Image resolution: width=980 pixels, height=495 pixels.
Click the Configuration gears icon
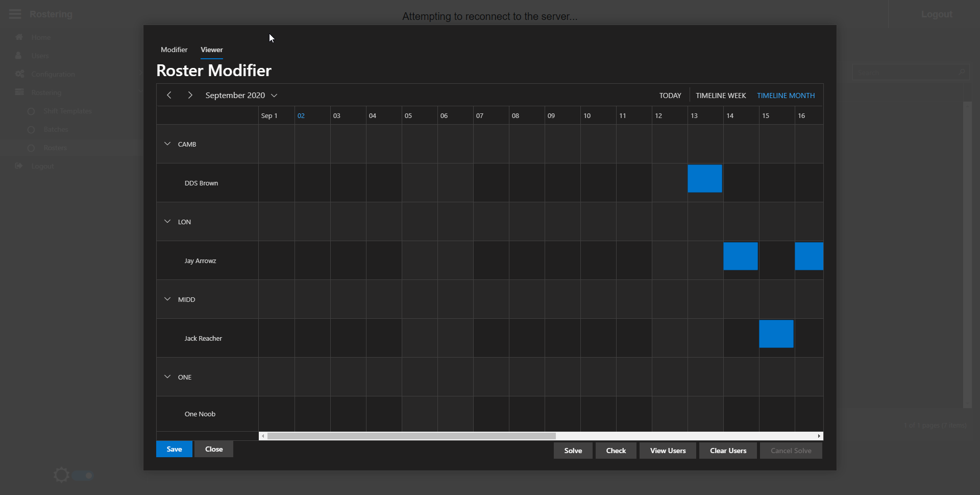pos(19,74)
